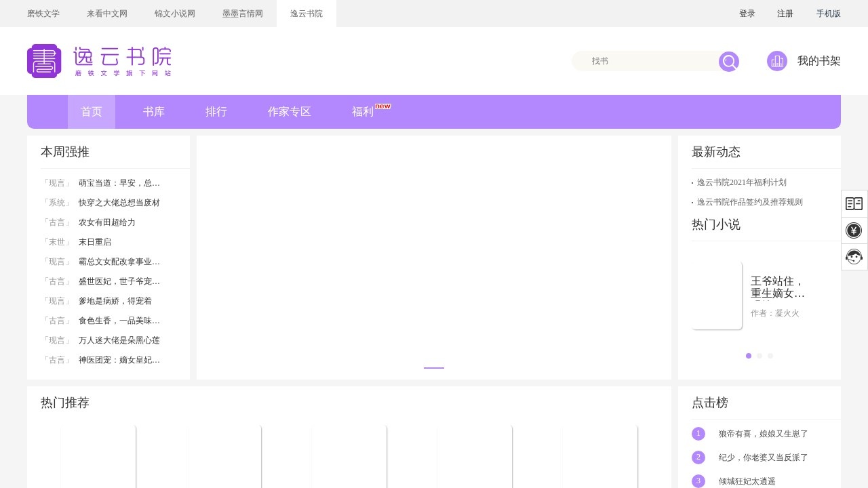Switch to the 磨铁文学 site tab

tap(43, 14)
